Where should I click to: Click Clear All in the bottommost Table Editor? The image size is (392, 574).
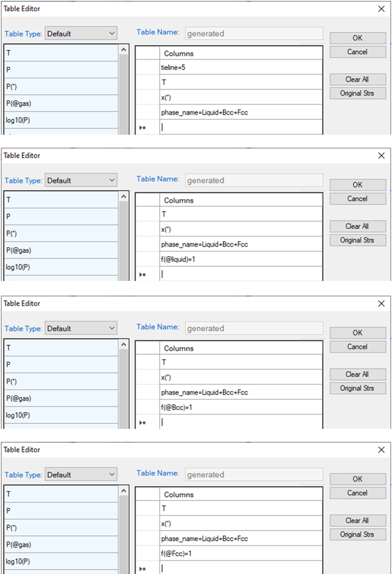click(357, 521)
